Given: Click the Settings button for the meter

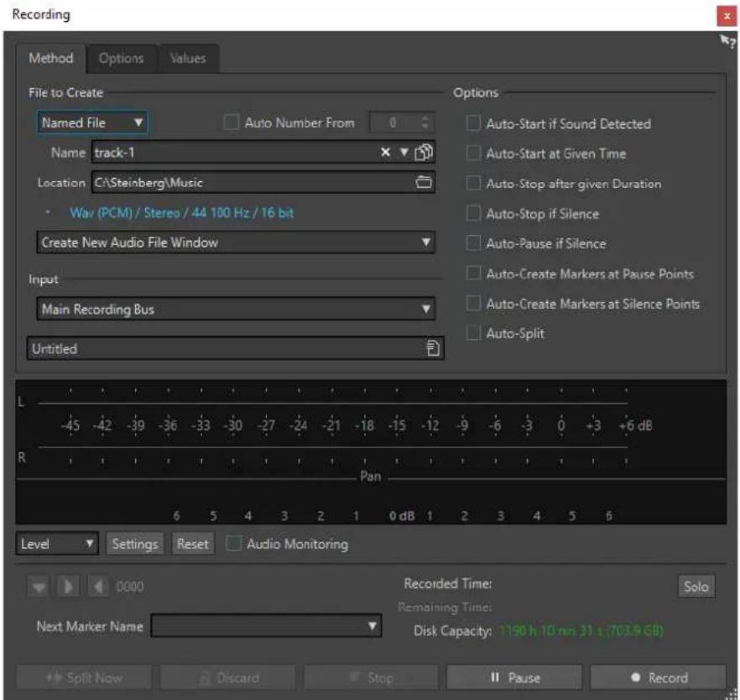Looking at the screenshot, I should point(135,544).
